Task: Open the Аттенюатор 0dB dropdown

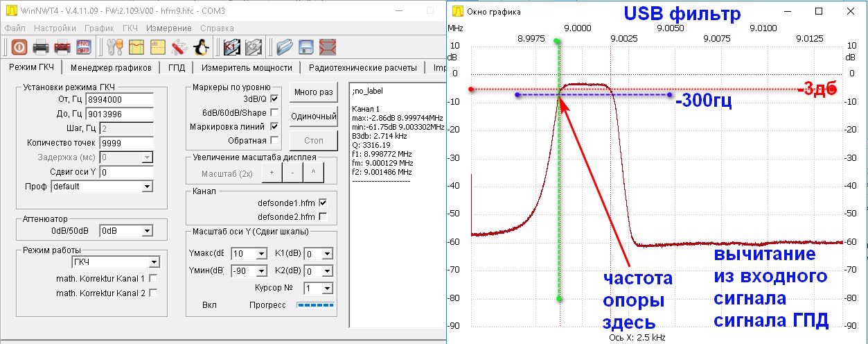Action: point(146,232)
